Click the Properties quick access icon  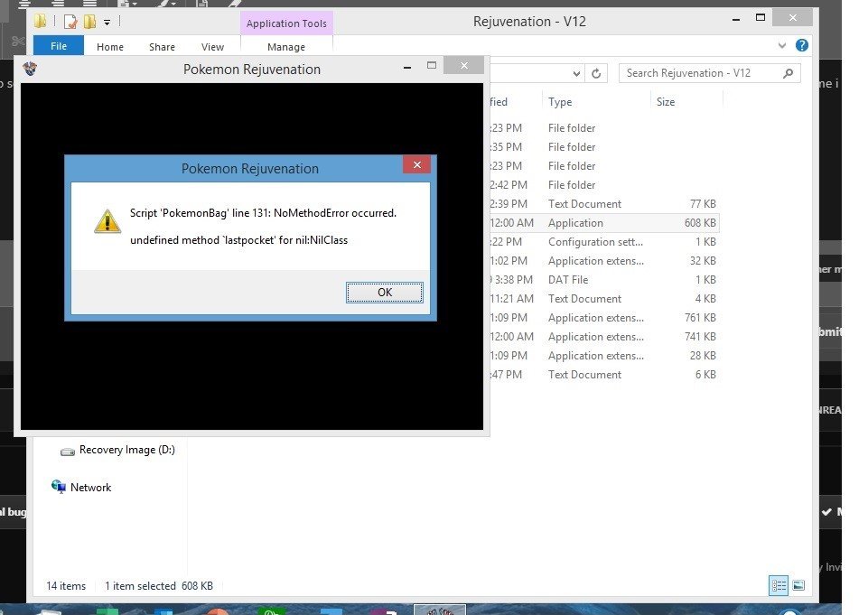pos(70,22)
